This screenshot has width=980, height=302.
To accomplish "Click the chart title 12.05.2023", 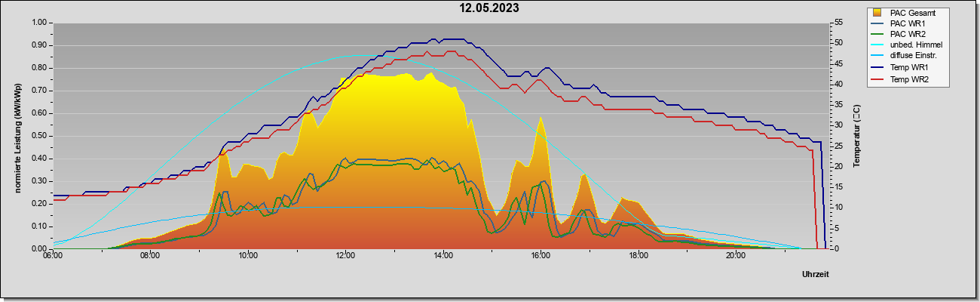I will click(x=490, y=8).
